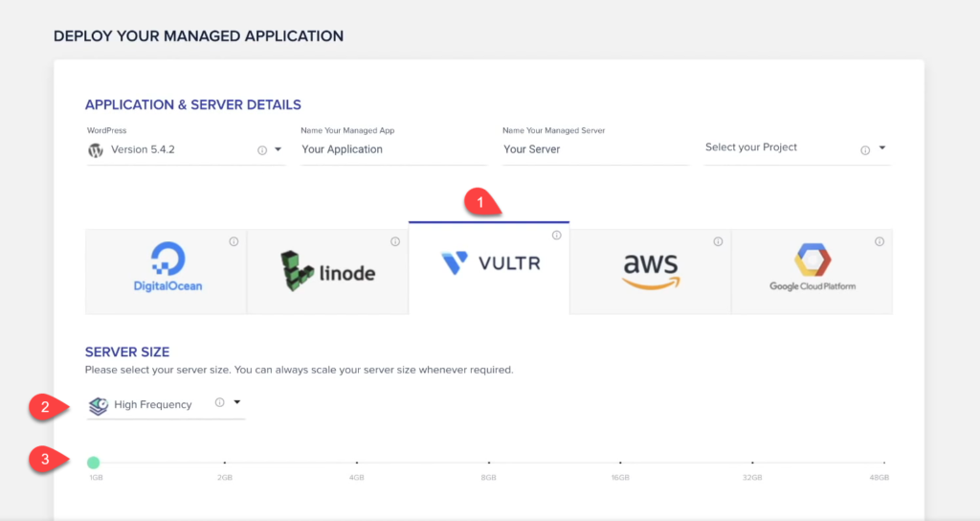Switch to the Linode provider tab
The width and height of the screenshot is (980, 521).
click(327, 271)
